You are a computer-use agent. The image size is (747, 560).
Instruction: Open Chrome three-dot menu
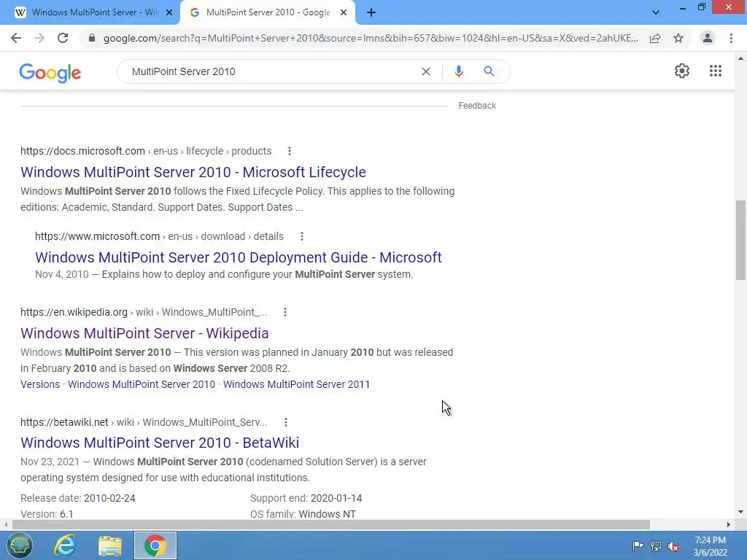[x=731, y=38]
